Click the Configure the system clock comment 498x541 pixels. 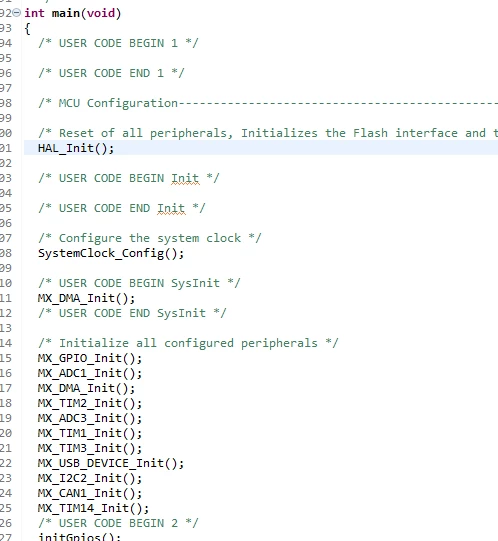point(150,238)
